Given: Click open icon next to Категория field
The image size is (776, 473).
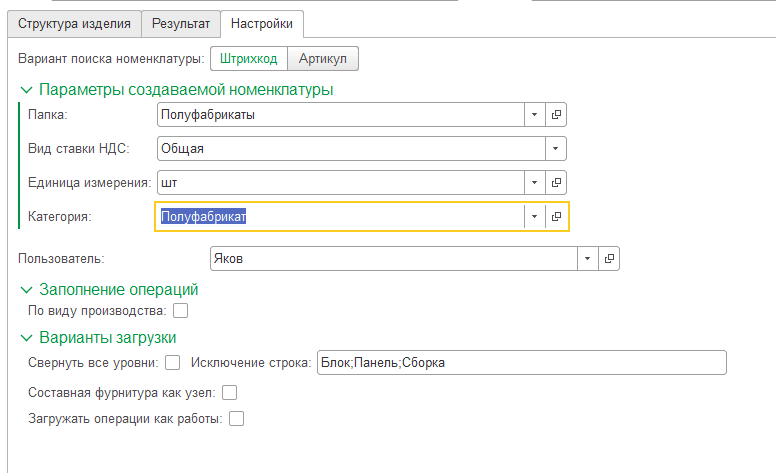Looking at the screenshot, I should click(556, 216).
